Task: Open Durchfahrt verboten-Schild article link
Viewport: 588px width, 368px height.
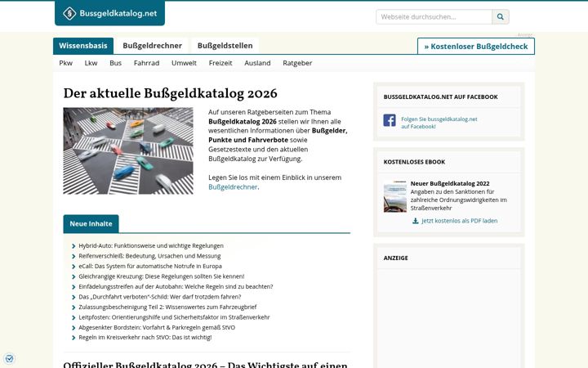Action: point(160,297)
